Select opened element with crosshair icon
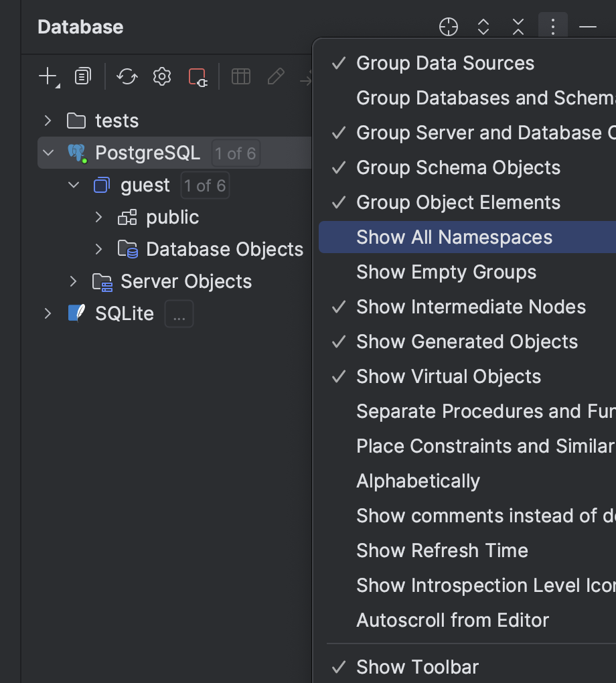This screenshot has height=683, width=616. (x=448, y=27)
